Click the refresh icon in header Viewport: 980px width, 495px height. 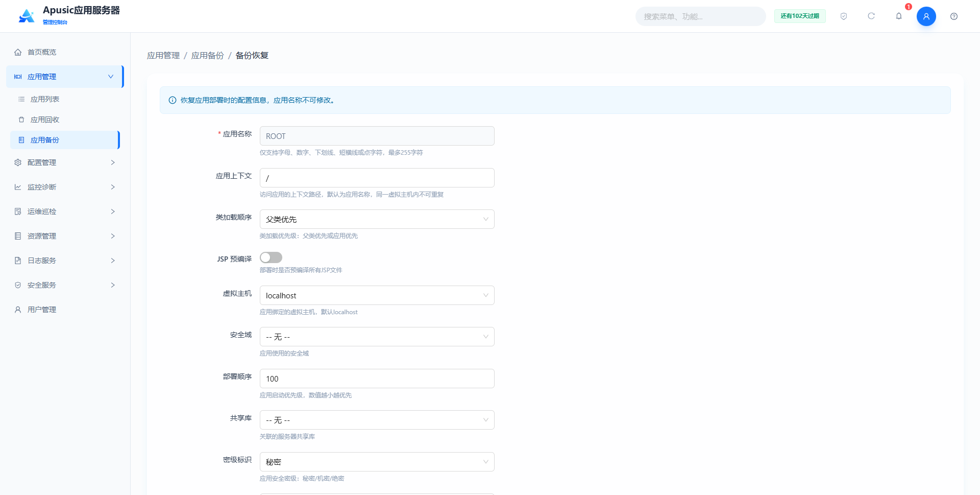tap(871, 16)
